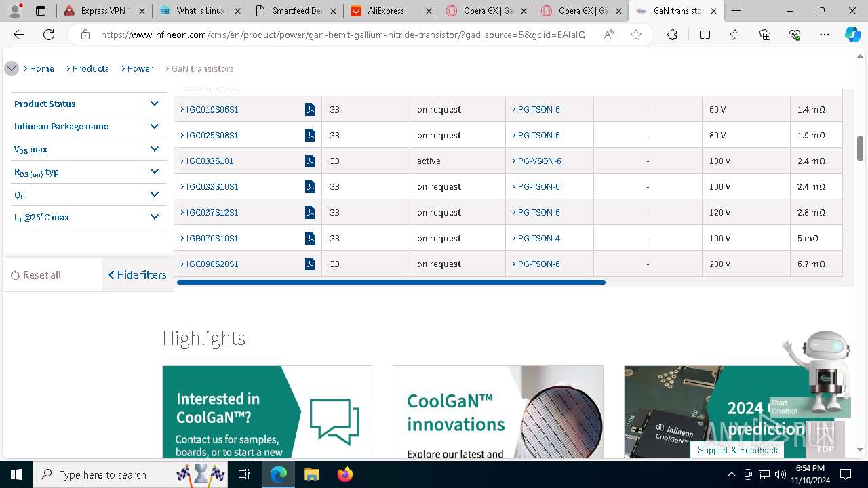This screenshot has width=868, height=488.
Task: Open Task View on taskbar
Action: point(245,474)
